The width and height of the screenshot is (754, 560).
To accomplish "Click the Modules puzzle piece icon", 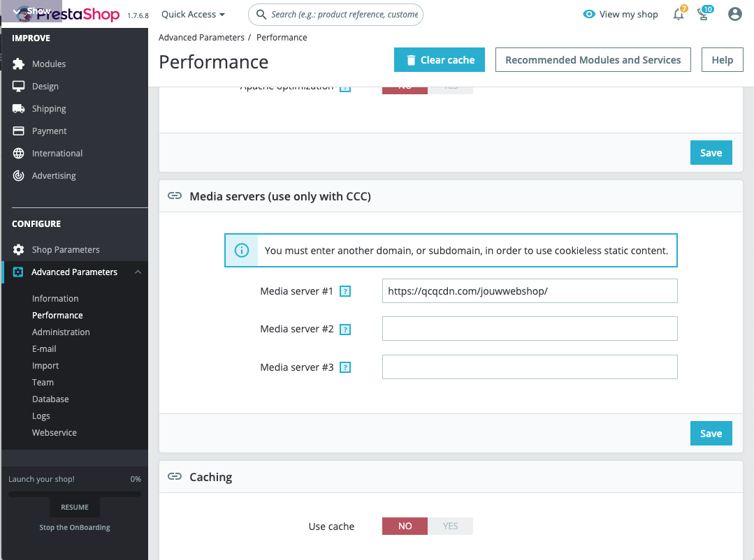I will tap(19, 64).
